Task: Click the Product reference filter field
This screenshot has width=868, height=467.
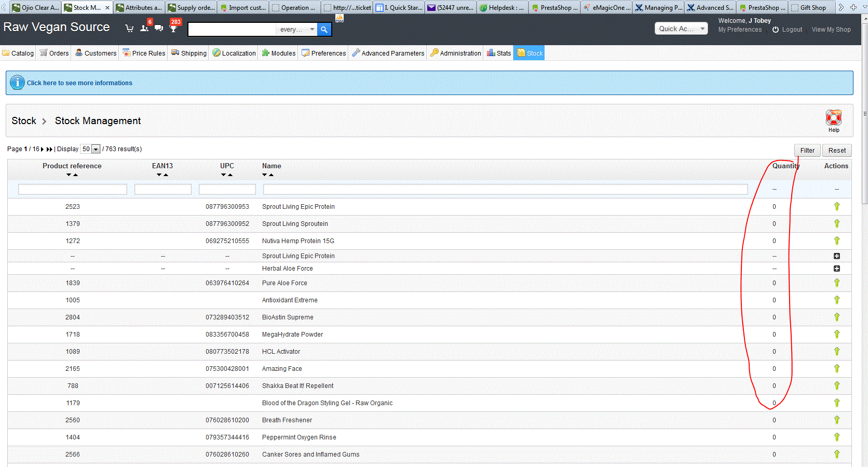Action: (x=73, y=190)
